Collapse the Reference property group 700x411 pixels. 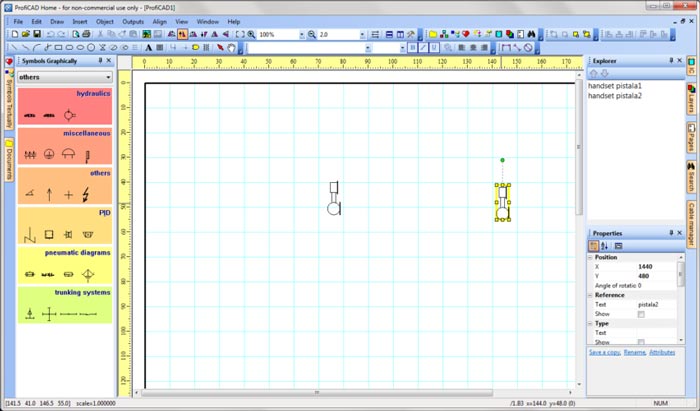[590, 295]
